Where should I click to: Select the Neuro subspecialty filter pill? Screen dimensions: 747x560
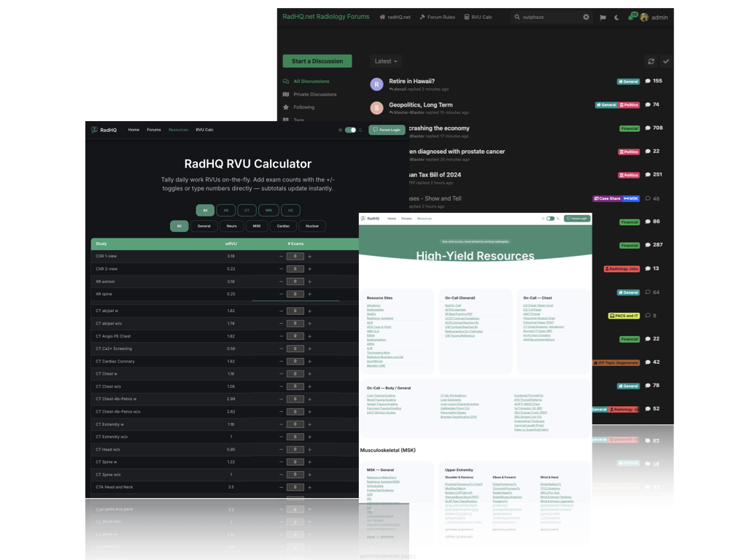[x=231, y=226]
